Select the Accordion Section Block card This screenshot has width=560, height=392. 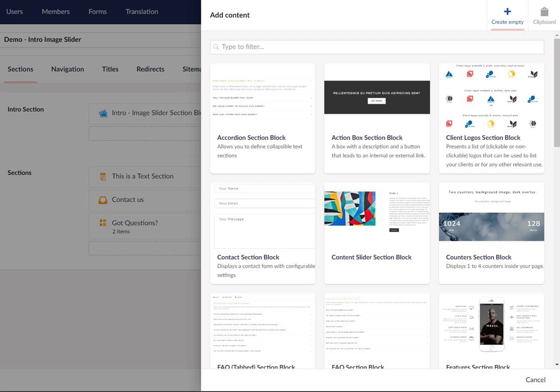point(262,118)
